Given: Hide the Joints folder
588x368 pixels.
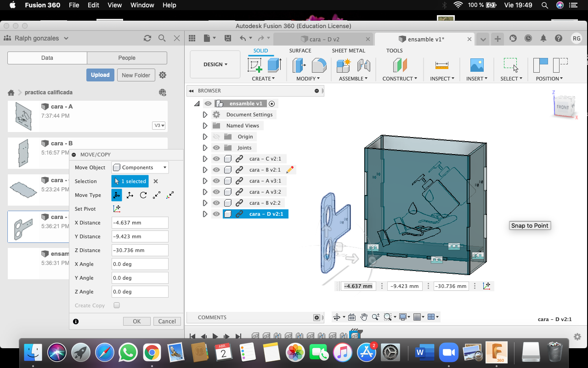Looking at the screenshot, I should pyautogui.click(x=216, y=148).
